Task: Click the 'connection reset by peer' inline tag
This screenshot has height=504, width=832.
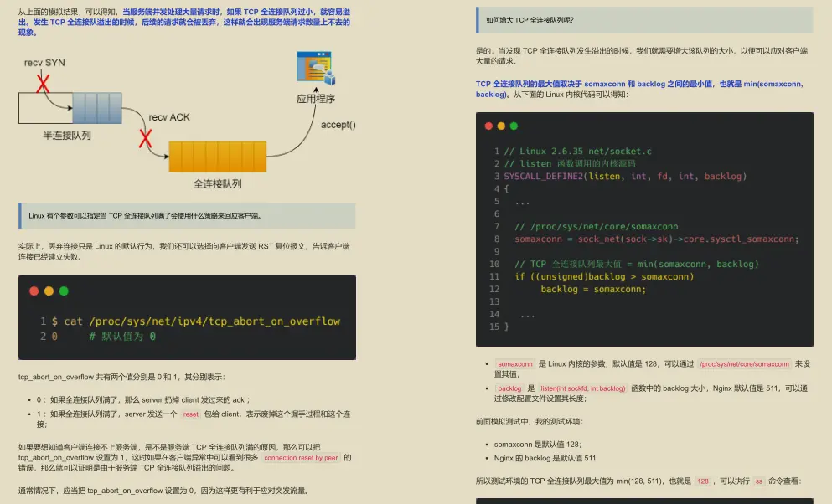Action: pyautogui.click(x=301, y=458)
